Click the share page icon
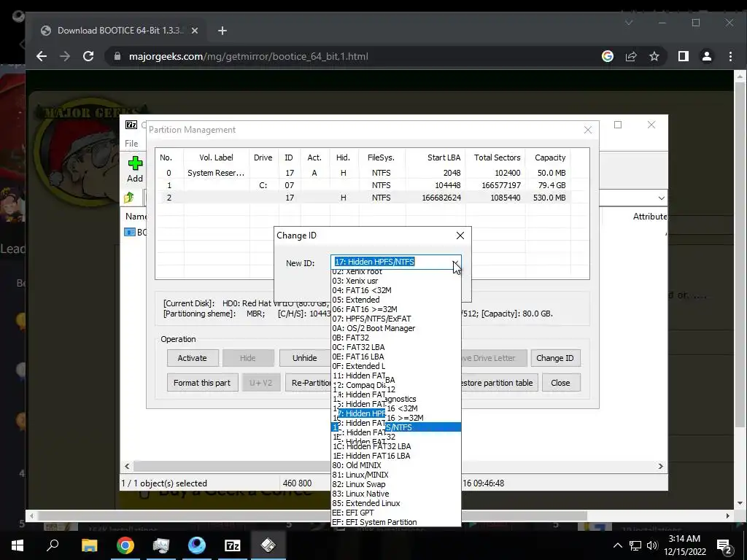Image resolution: width=747 pixels, height=560 pixels. 631,56
